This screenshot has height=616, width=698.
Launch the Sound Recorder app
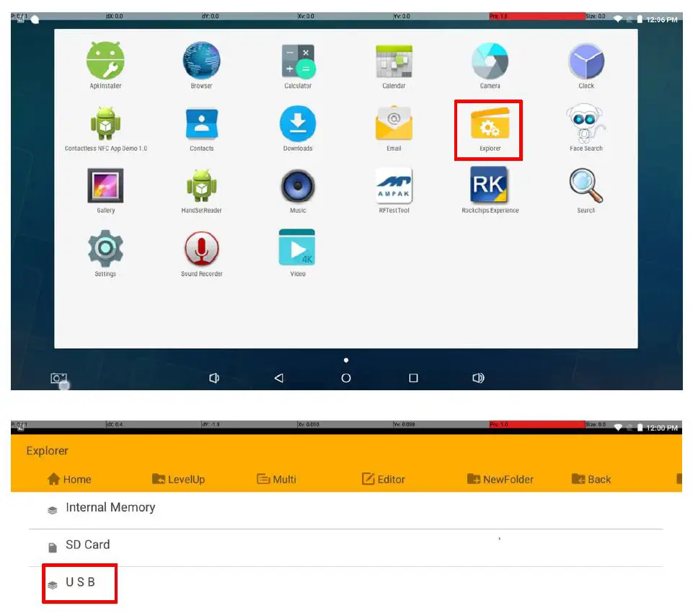[x=202, y=253]
